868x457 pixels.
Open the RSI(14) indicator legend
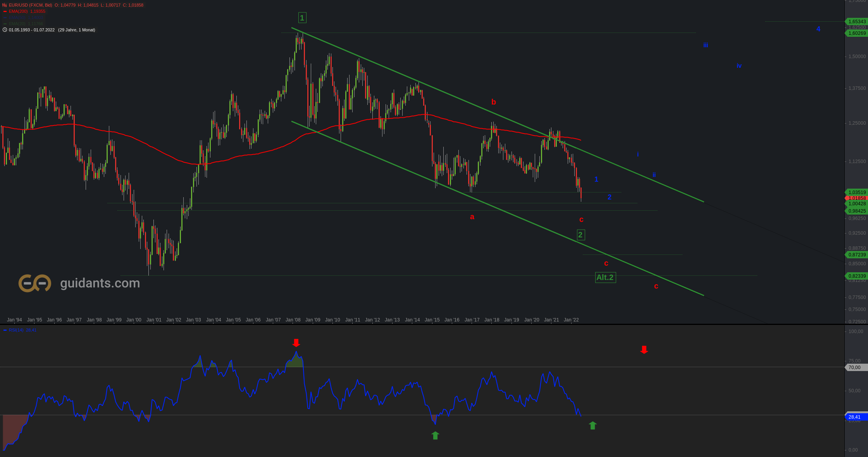pyautogui.click(x=16, y=330)
